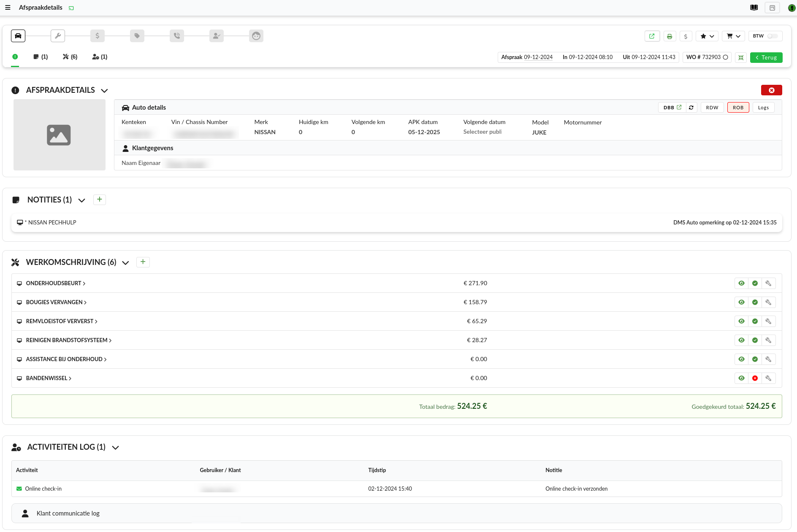Add a new note with plus icon
The width and height of the screenshot is (797, 532).
(x=100, y=200)
